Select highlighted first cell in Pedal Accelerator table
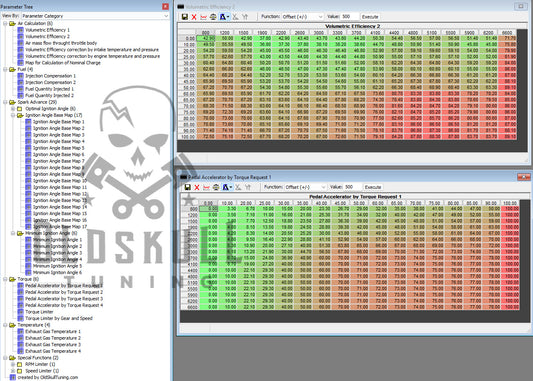533x381 pixels. pyautogui.click(x=209, y=209)
